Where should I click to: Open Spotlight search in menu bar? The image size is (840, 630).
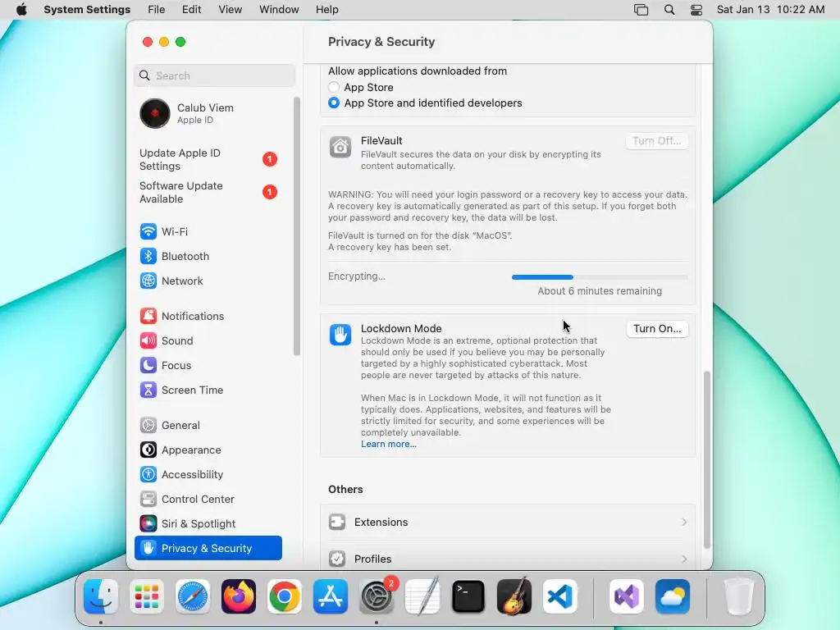click(x=669, y=10)
